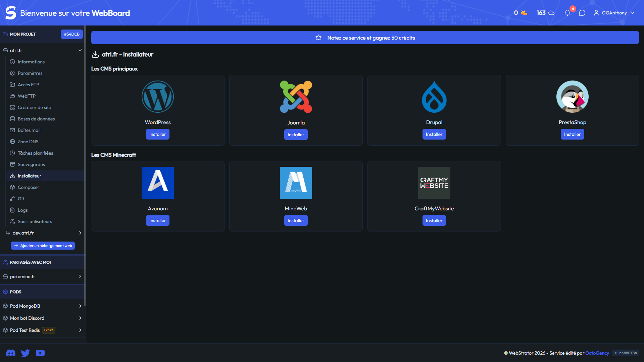The height and width of the screenshot is (362, 644).
Task: Click the cloud points icon
Action: 551,13
